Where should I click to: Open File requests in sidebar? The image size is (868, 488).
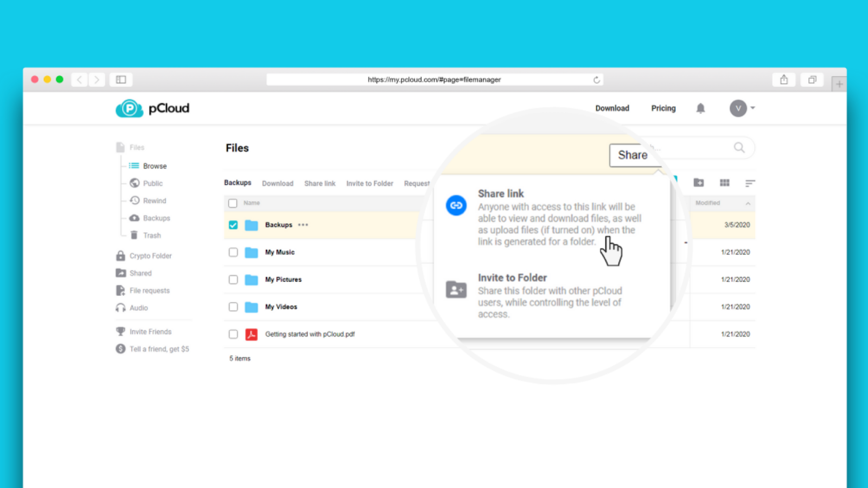[143, 291]
